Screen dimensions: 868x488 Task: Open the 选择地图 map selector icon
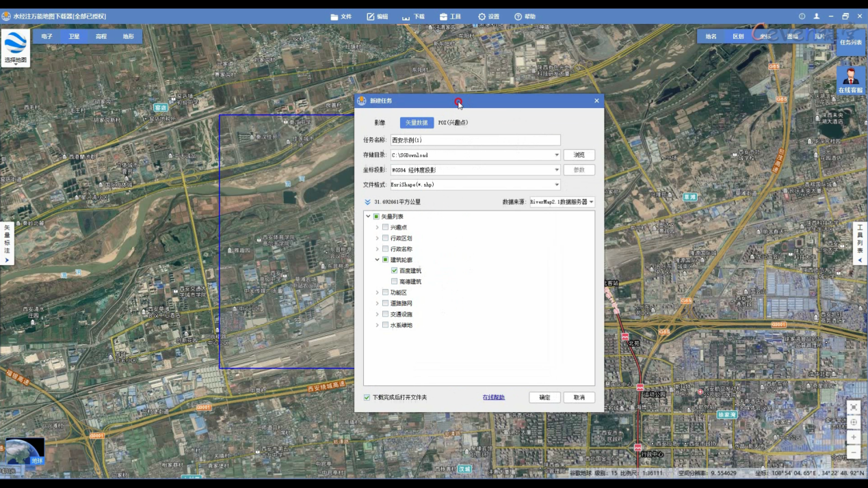click(15, 47)
